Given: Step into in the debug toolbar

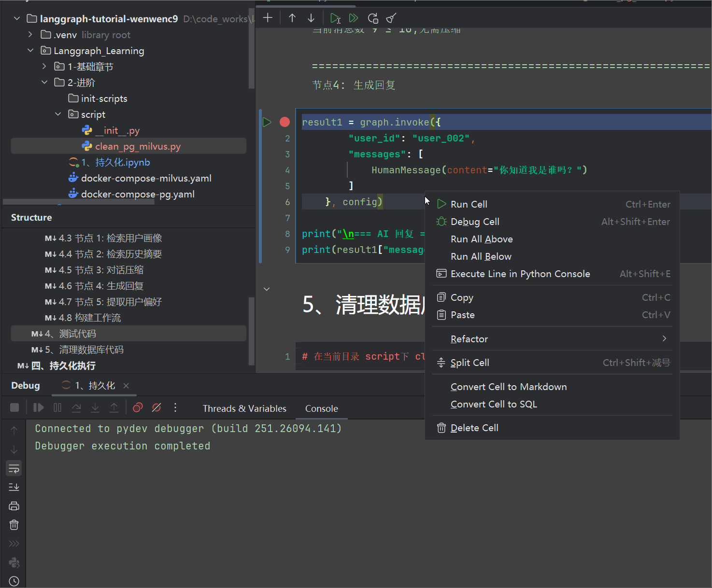Looking at the screenshot, I should pos(95,407).
